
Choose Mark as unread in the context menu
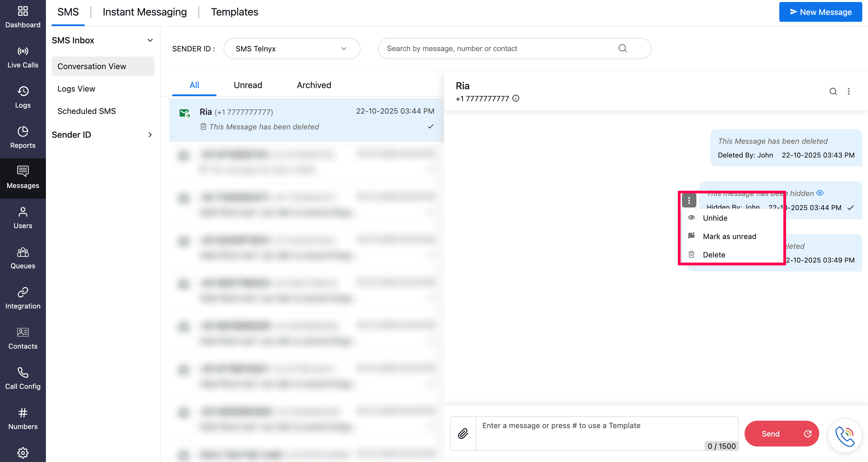click(x=729, y=236)
